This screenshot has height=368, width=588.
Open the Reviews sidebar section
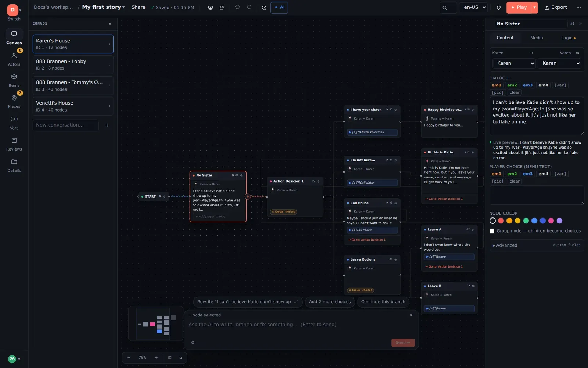click(x=14, y=144)
